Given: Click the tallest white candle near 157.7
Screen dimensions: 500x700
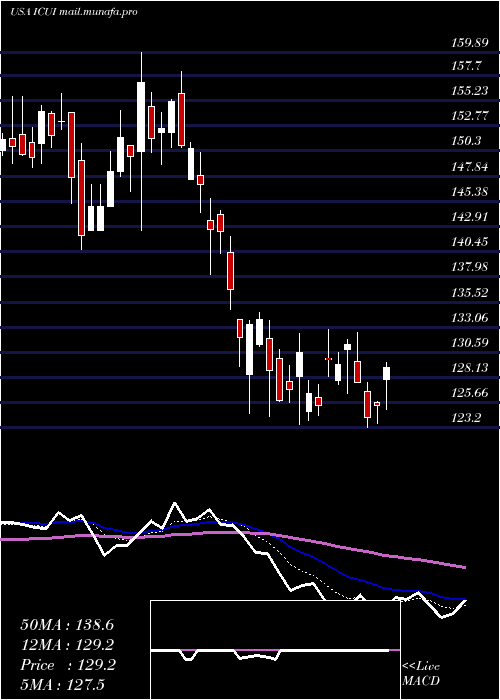Looking at the screenshot, I should pos(141,117).
